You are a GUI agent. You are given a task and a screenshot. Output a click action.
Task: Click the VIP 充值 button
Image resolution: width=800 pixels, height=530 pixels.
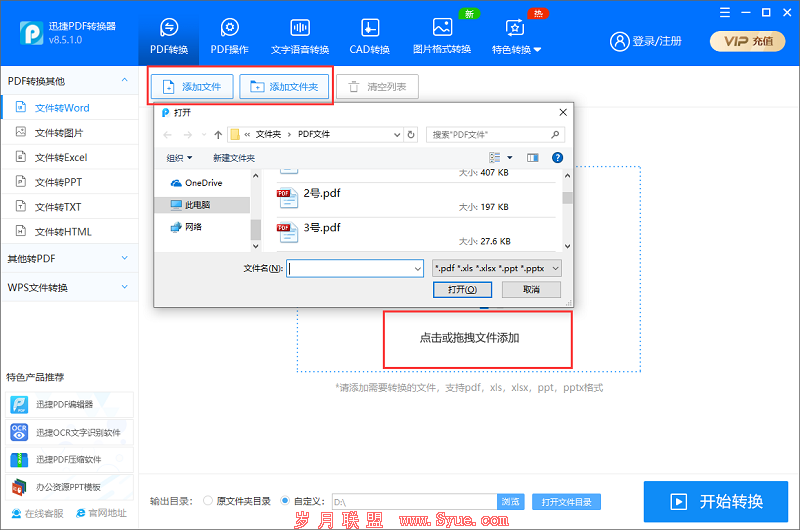747,41
